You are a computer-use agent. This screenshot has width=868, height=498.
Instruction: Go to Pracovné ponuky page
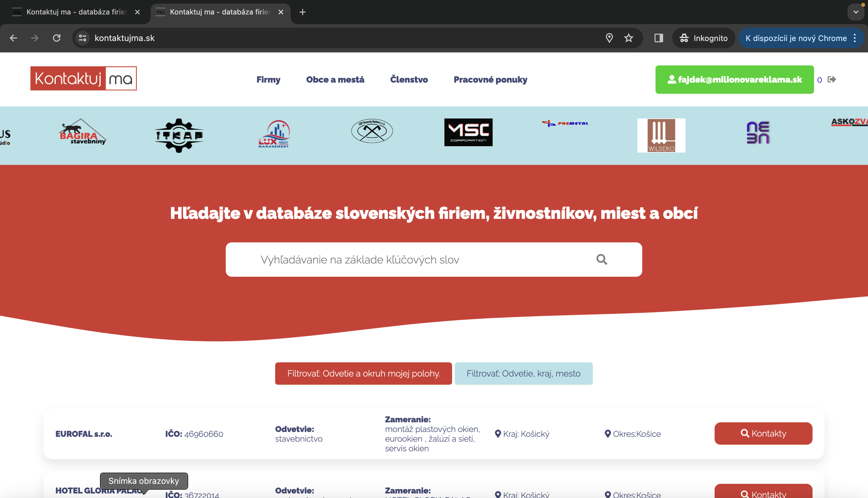490,80
